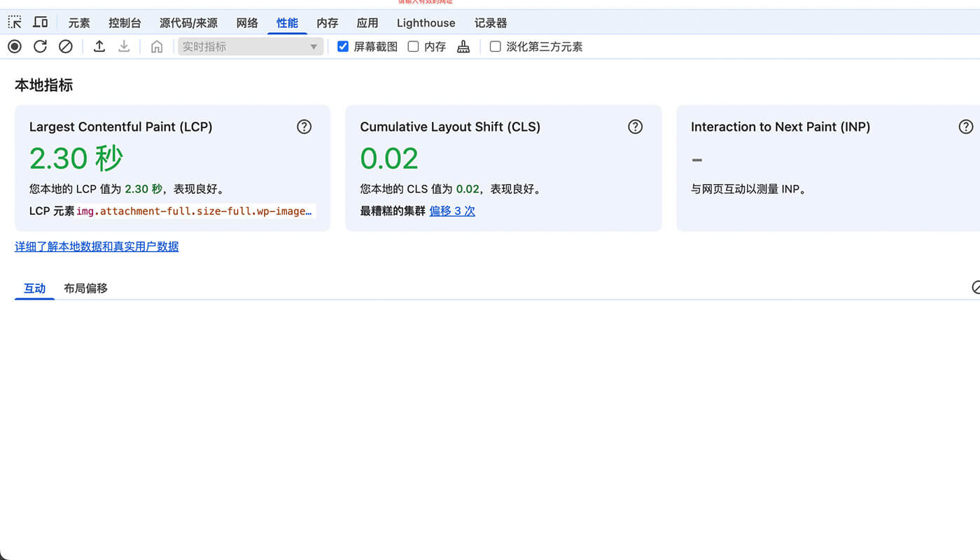Go to the home landing page icon
This screenshot has width=980, height=560.
tap(157, 46)
